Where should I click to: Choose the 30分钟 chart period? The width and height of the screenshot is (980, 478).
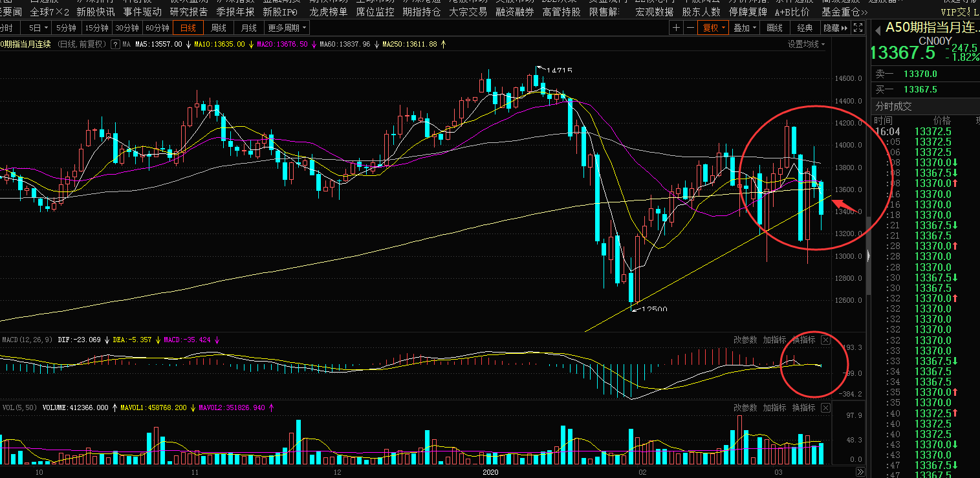[x=127, y=28]
